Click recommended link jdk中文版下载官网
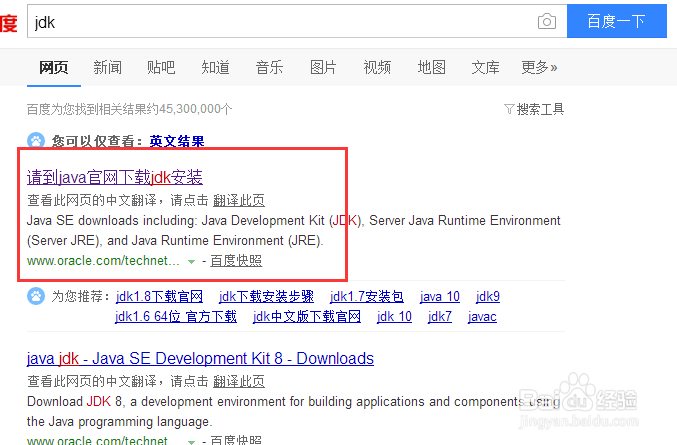The image size is (677, 445). coord(307,316)
